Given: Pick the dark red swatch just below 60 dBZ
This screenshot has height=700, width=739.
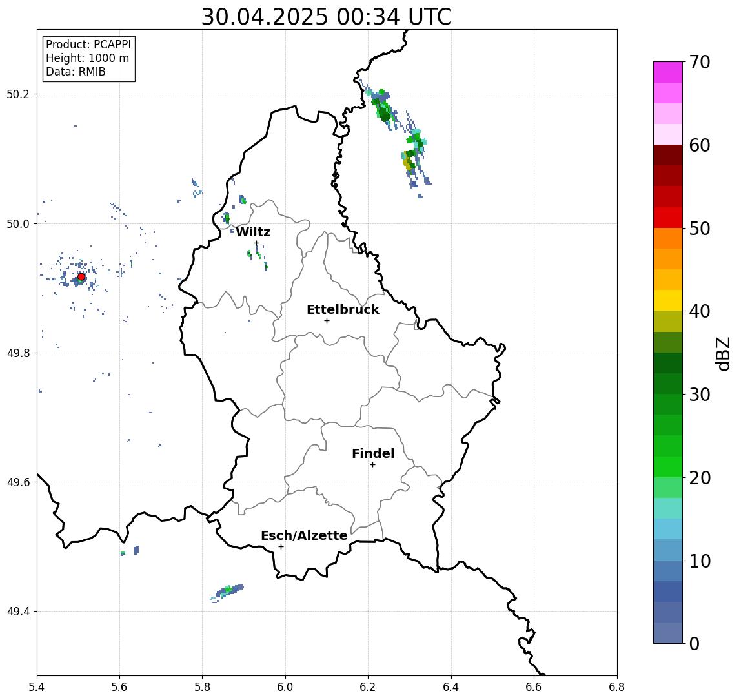Looking at the screenshot, I should pyautogui.click(x=667, y=155).
